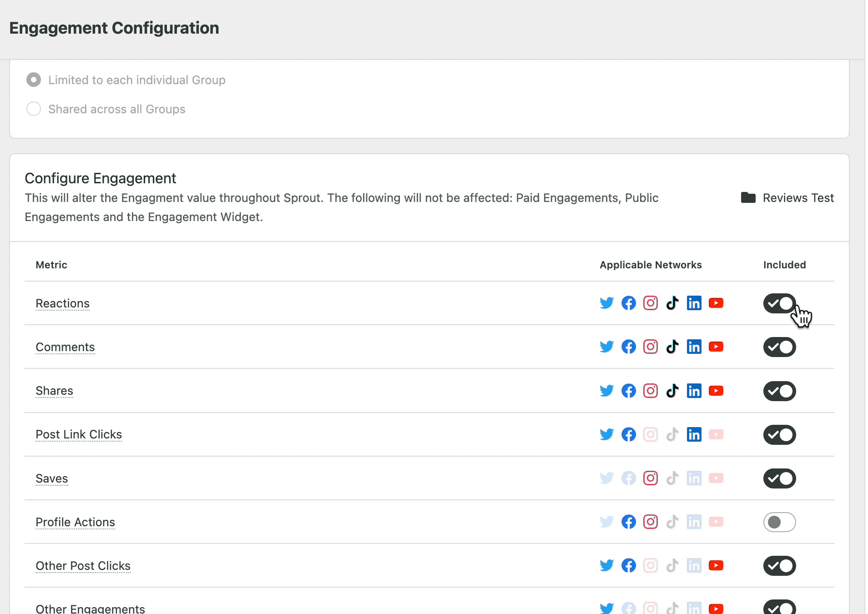Click the Metric column header
The height and width of the screenshot is (614, 868).
click(51, 265)
